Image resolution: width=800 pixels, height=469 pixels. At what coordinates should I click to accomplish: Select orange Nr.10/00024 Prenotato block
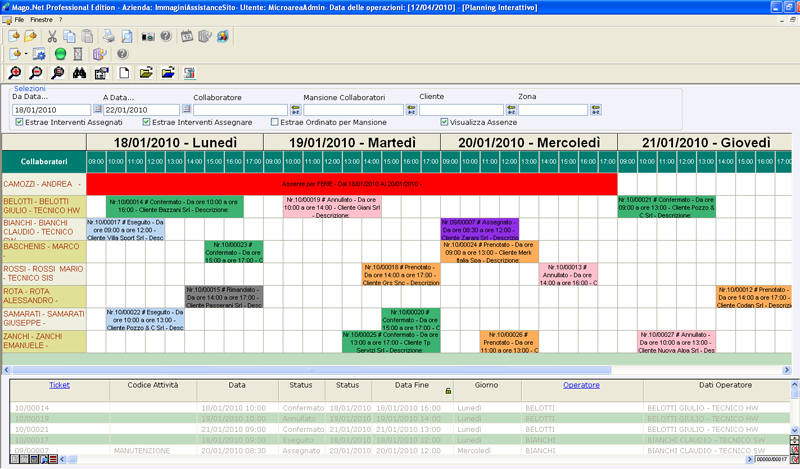(x=490, y=252)
